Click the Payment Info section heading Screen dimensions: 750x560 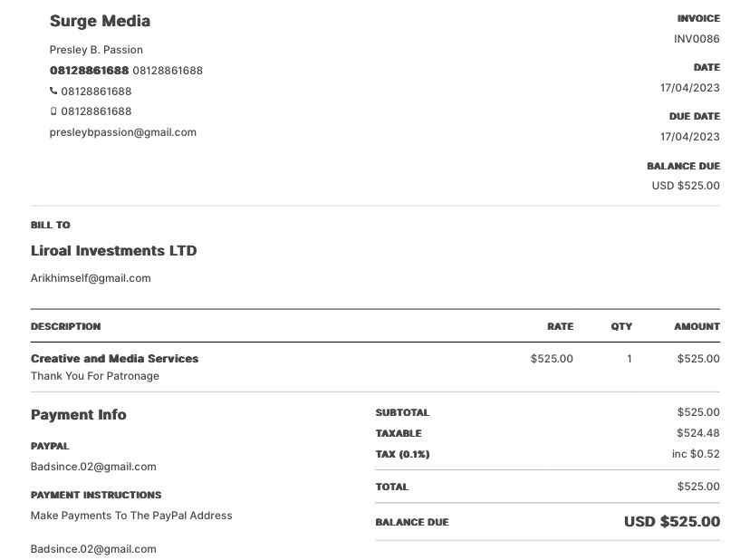78,414
